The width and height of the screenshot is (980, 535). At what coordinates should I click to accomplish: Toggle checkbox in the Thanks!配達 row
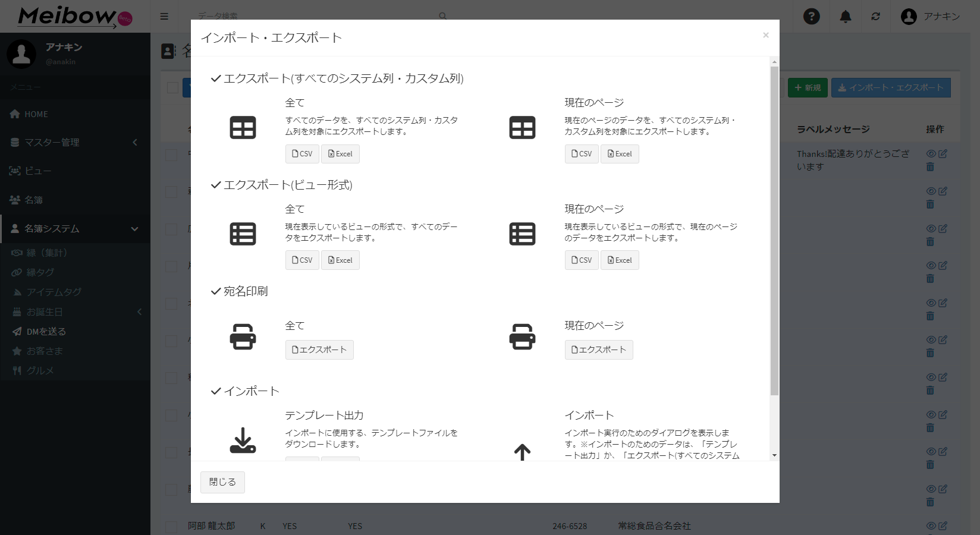pyautogui.click(x=171, y=155)
